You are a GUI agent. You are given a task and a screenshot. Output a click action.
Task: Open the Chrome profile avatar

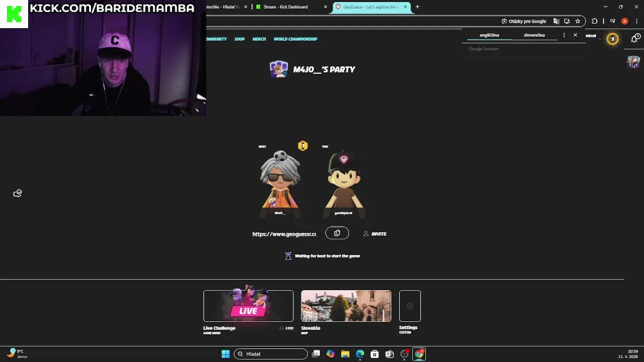tap(624, 21)
